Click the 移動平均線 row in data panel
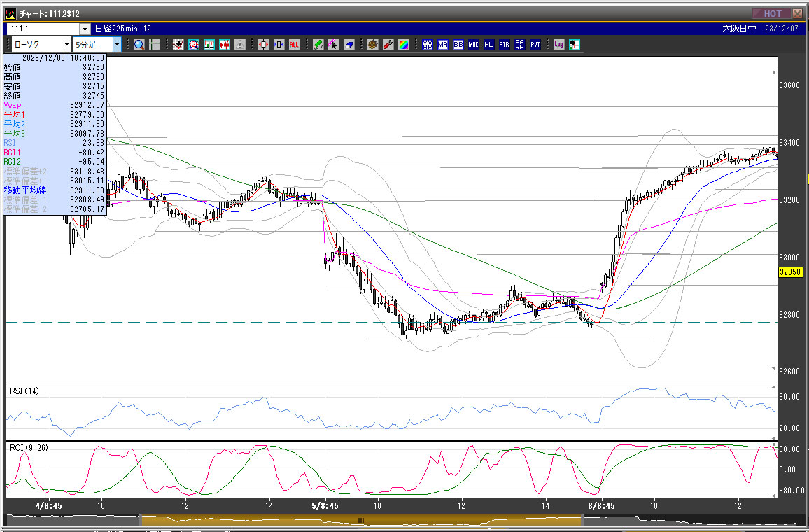 54,190
